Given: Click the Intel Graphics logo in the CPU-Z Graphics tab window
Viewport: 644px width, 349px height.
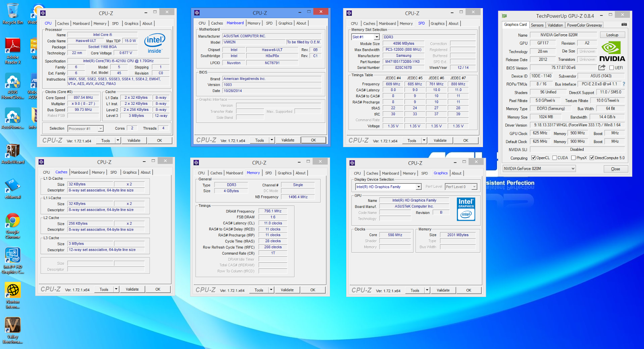Looking at the screenshot, I should pyautogui.click(x=466, y=209).
